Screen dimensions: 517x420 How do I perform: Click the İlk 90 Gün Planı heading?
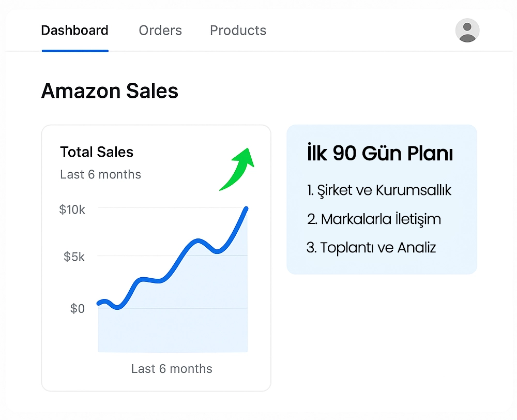pos(380,154)
